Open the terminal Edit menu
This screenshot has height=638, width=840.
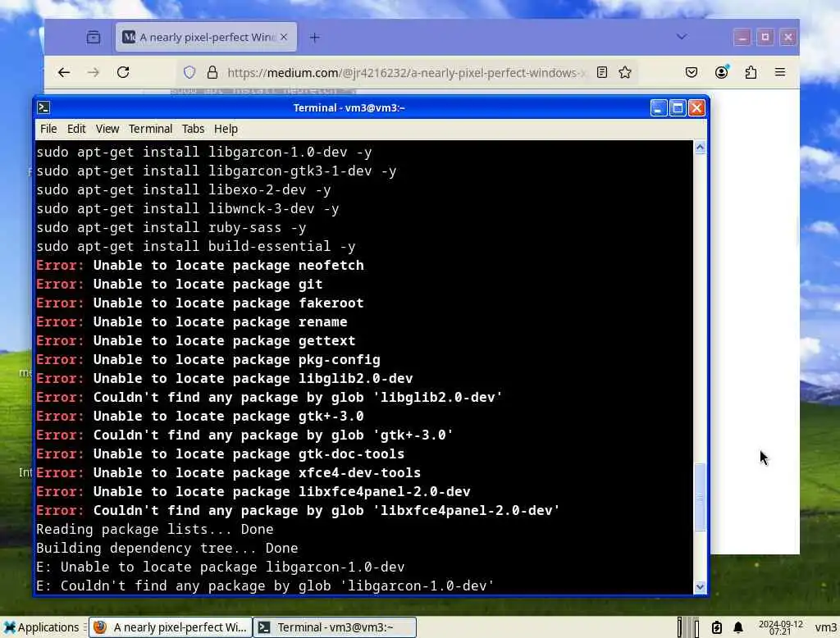(76, 129)
